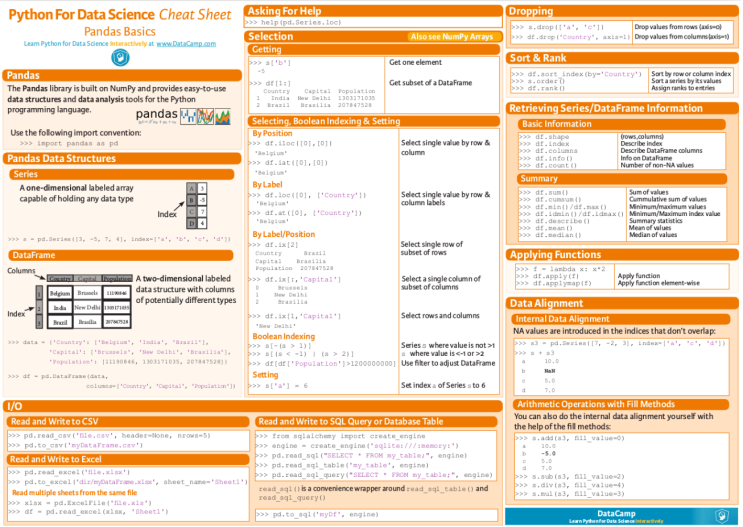The image size is (743, 527).
Task: Select the Read and Write to CSV header
Action: click(128, 421)
